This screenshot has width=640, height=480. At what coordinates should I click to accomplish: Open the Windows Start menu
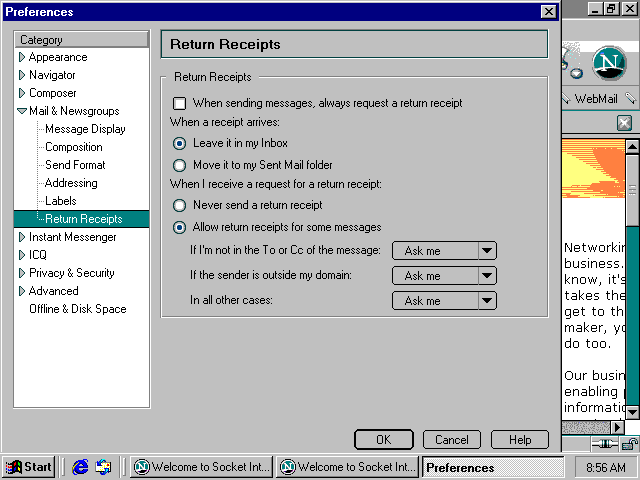tap(29, 467)
